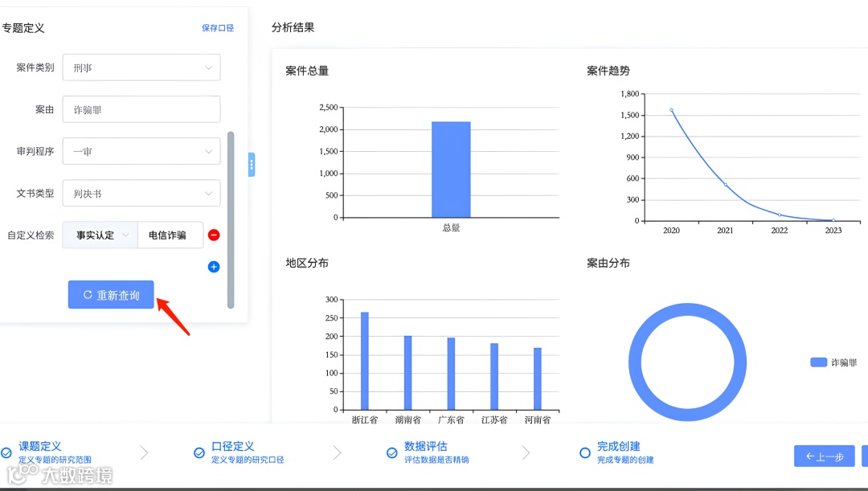Click the 课题定义 step check icon
The image size is (868, 491).
click(x=6, y=452)
